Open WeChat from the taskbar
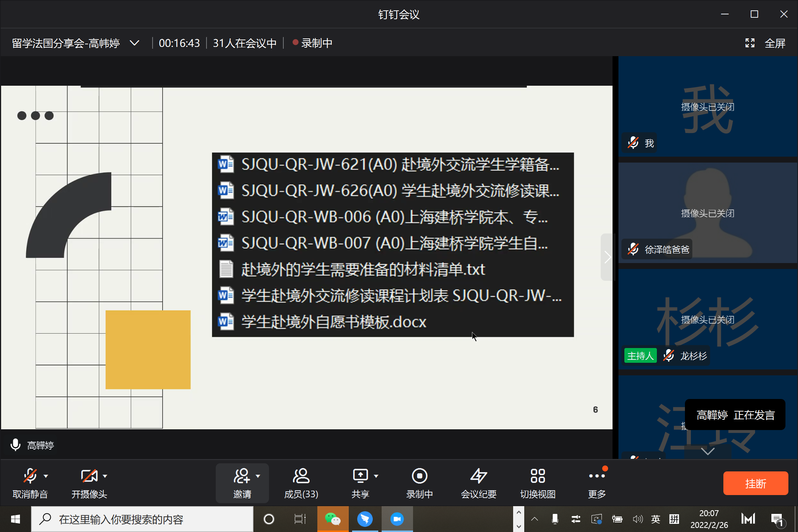 pos(332,519)
